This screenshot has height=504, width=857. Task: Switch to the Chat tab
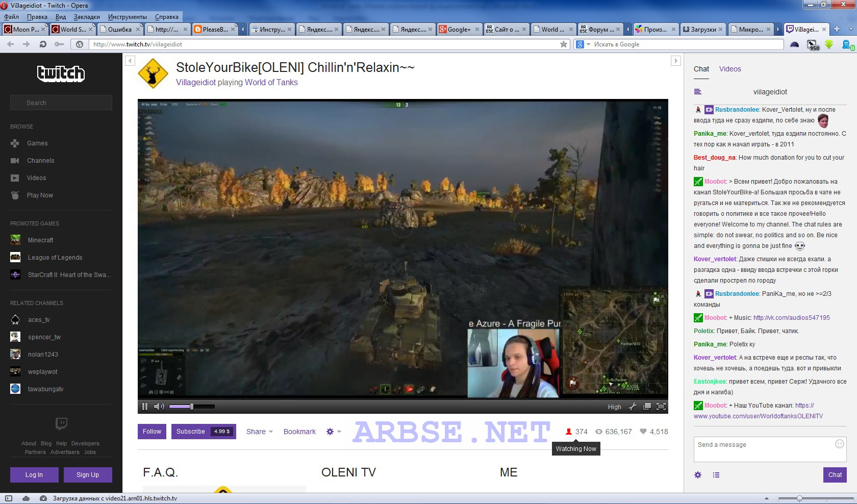tap(701, 69)
